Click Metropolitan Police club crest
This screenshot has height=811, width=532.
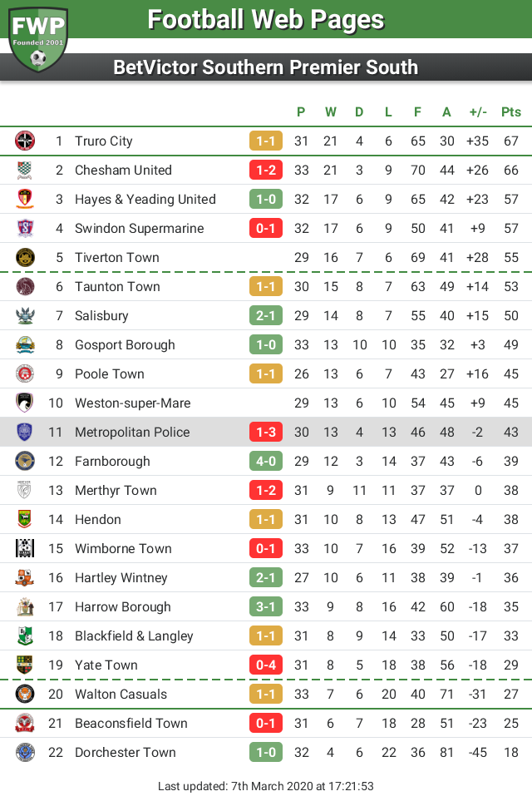[x=25, y=432]
